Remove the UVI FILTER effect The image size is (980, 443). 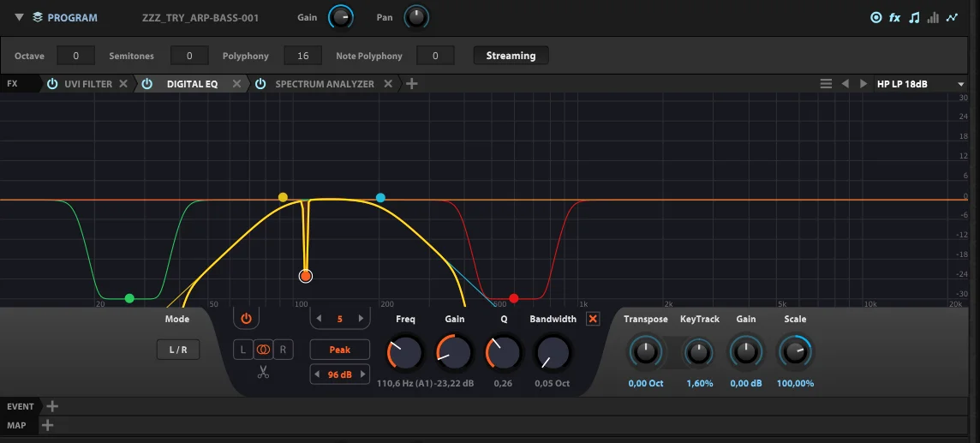tap(123, 84)
